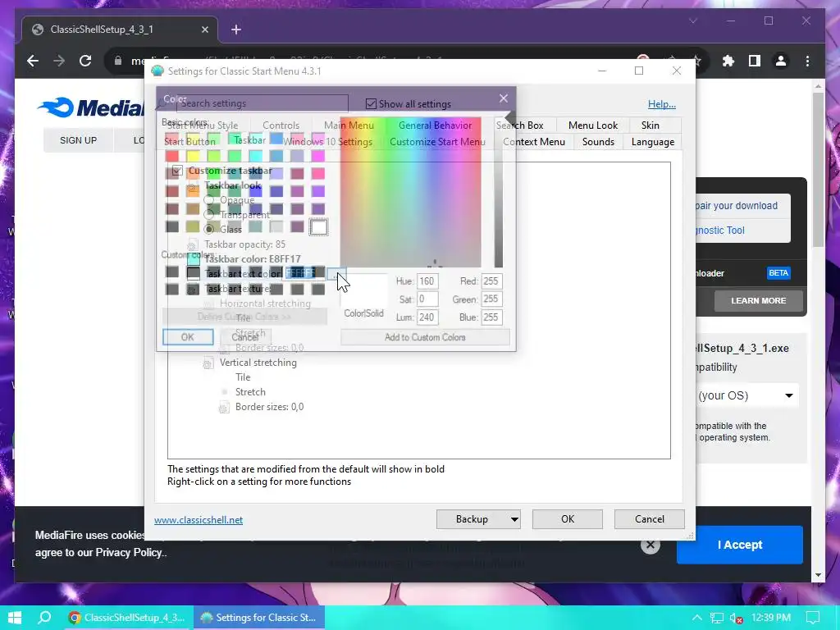Select the Glass taskbar look

click(x=209, y=230)
